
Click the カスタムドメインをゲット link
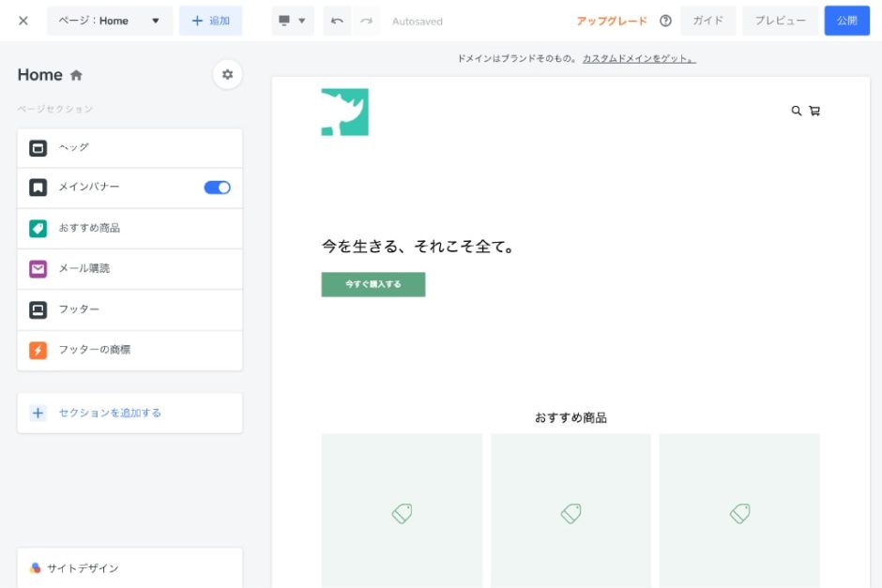pyautogui.click(x=639, y=58)
